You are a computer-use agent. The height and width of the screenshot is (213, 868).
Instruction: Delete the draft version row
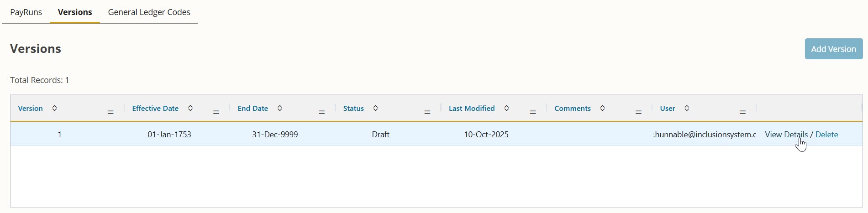click(x=826, y=135)
